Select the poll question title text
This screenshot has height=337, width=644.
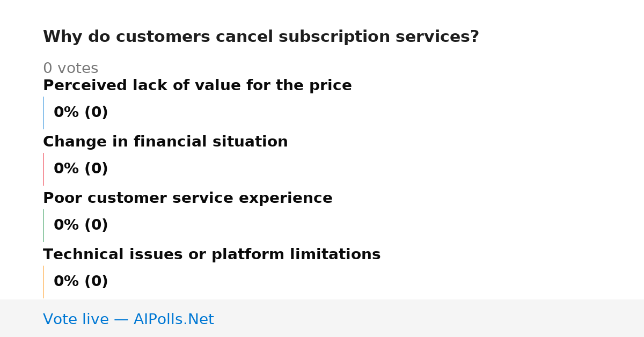pos(261,37)
